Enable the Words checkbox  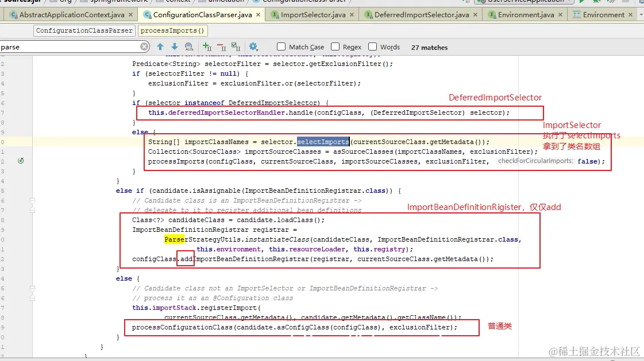pyautogui.click(x=372, y=46)
